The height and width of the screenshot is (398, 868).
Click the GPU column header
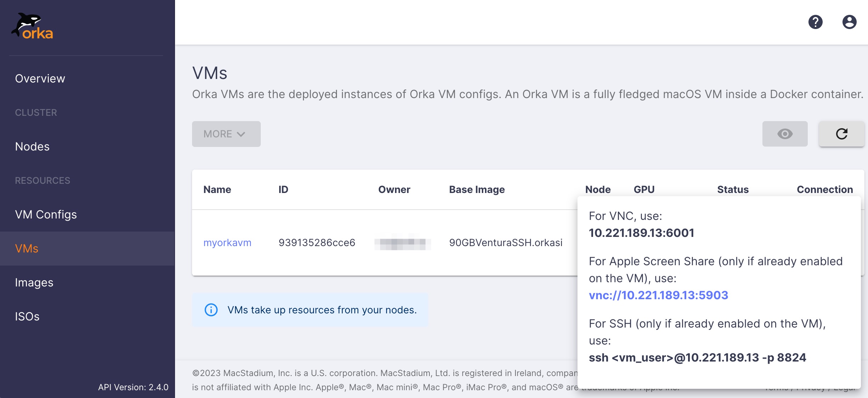tap(644, 189)
